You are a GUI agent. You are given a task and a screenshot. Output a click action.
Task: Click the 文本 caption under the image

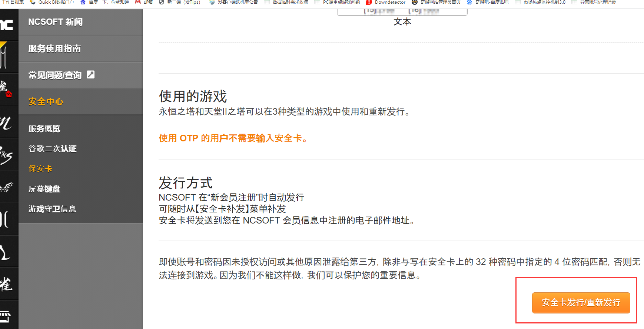(402, 22)
